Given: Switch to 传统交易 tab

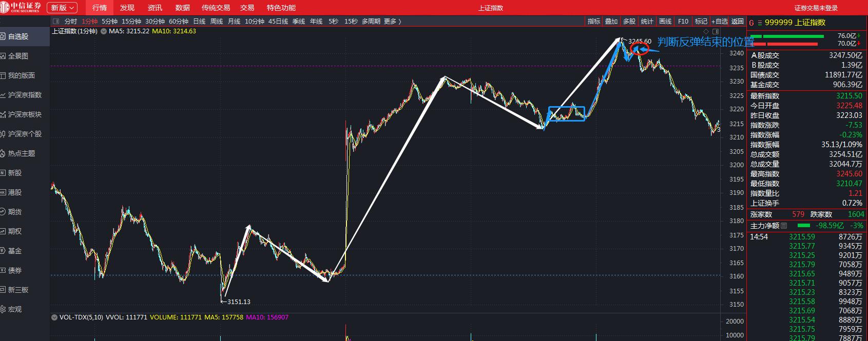Looking at the screenshot, I should tap(216, 8).
